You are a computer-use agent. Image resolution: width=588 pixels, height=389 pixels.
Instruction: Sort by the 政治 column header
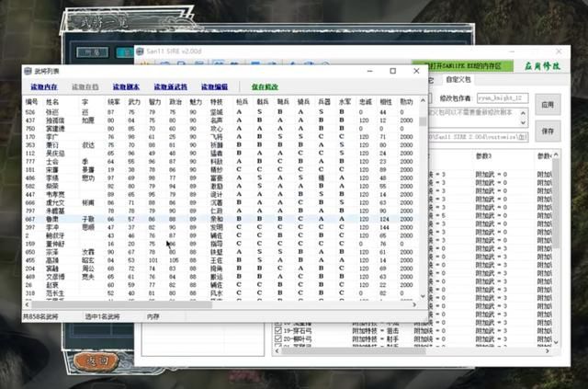[x=175, y=102]
